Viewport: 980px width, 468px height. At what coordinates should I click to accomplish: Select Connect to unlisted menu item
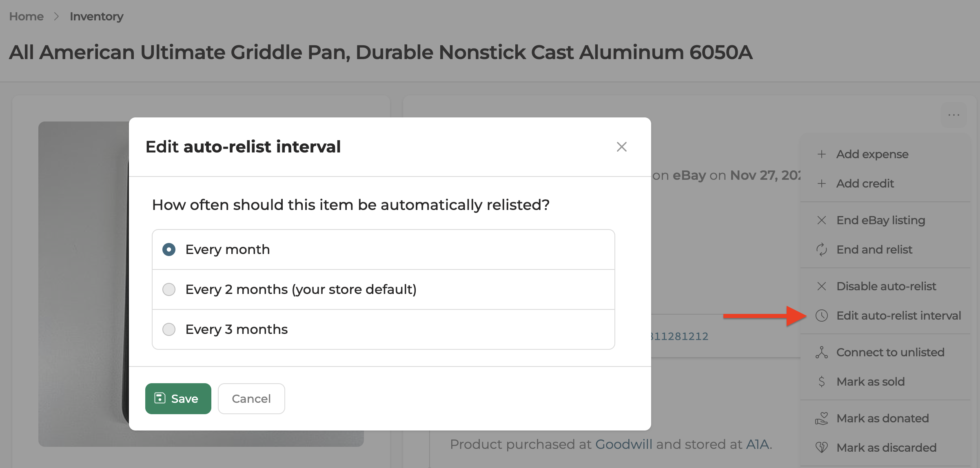(x=890, y=352)
